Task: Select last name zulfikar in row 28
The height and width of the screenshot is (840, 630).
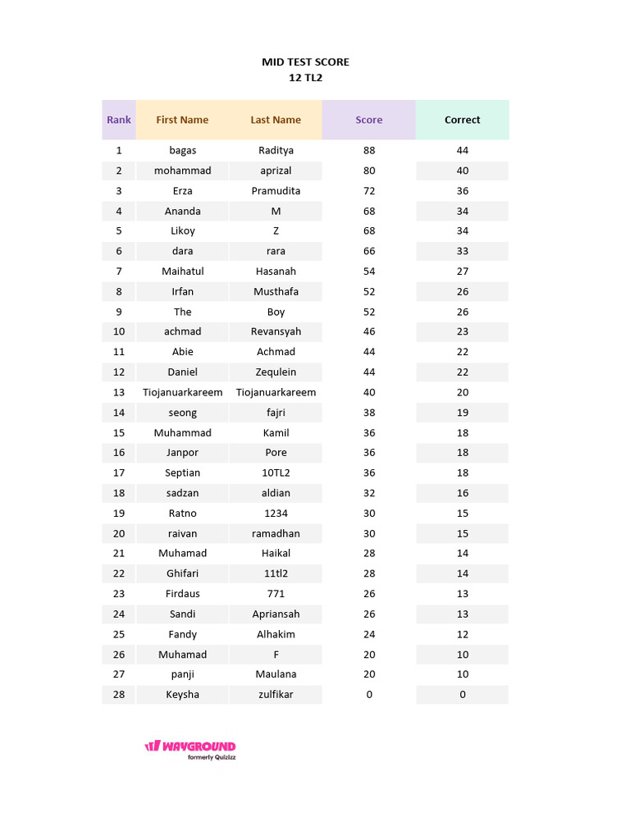Action: coord(276,694)
